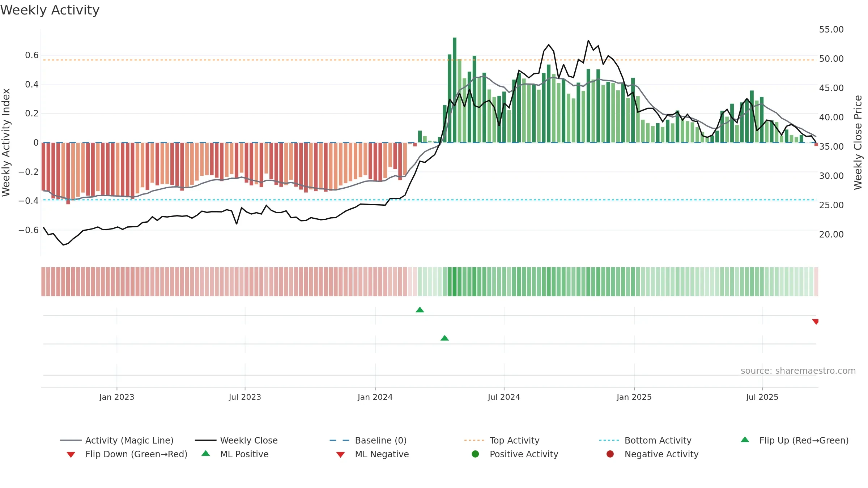Click the 45.00 price axis label

pos(831,88)
